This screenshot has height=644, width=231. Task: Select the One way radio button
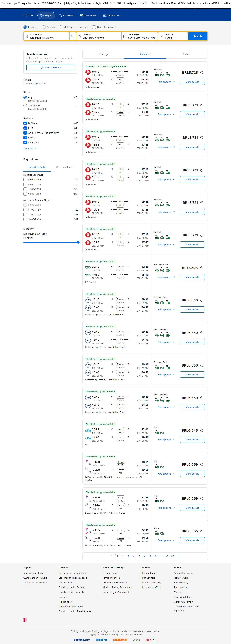(44, 27)
